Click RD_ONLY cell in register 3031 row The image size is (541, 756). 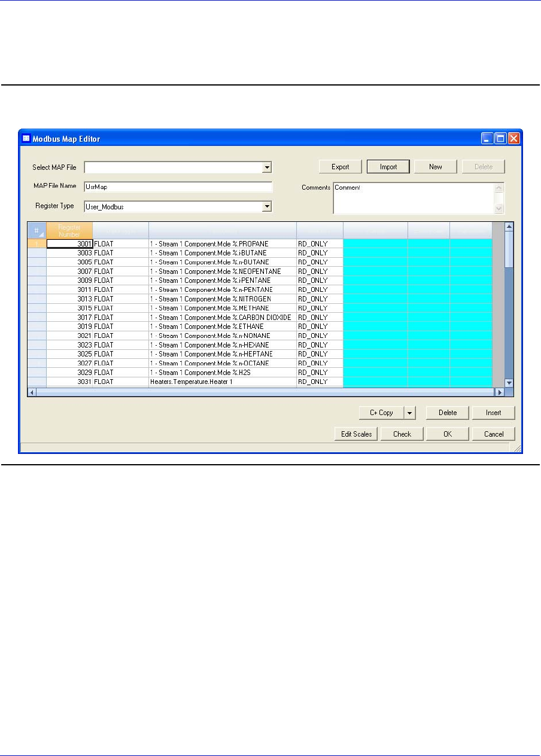click(320, 382)
